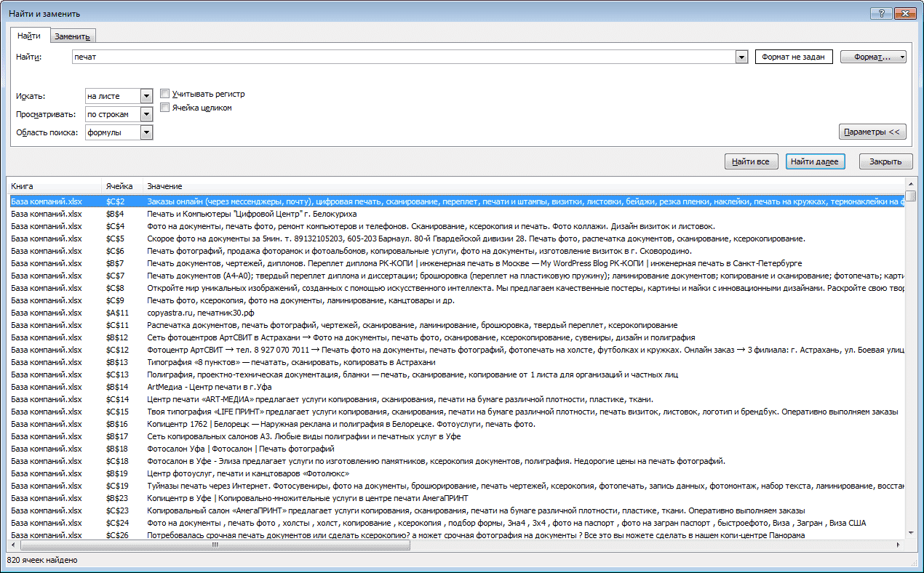Select the result starting Твоя типография «LIFE ПРИНТ»
Image resolution: width=924 pixels, height=573 pixels.
(x=455, y=412)
